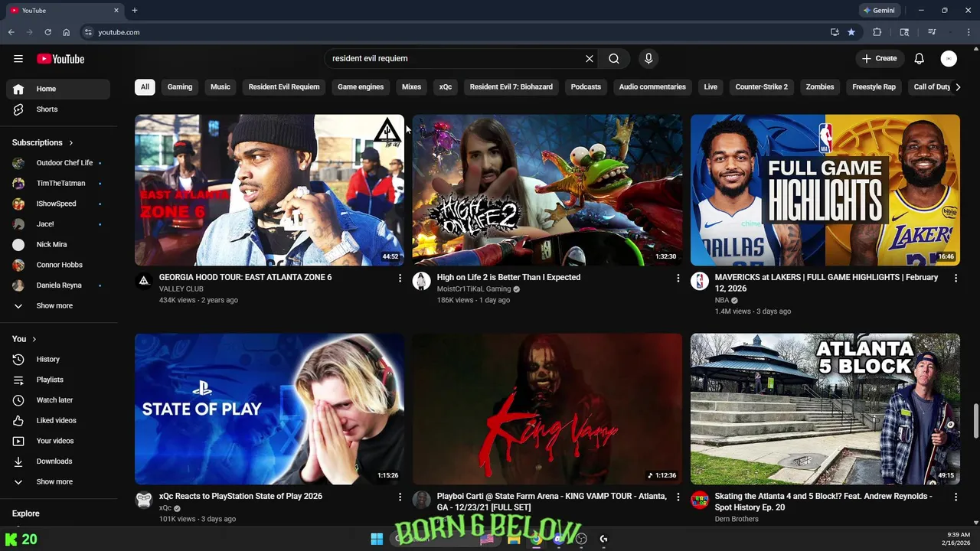Open the YouTube hamburger guide menu
Screen dimensions: 980x551
(18, 59)
